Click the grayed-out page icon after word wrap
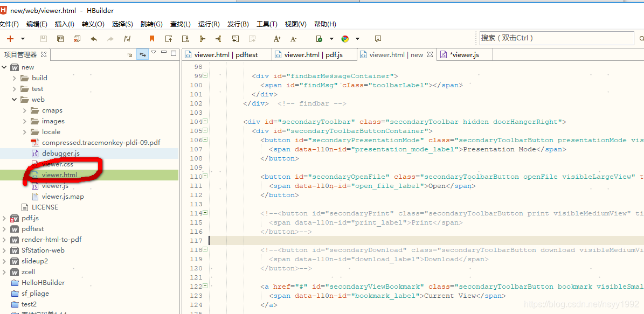Viewport: 644px width, 314px height. 252,39
